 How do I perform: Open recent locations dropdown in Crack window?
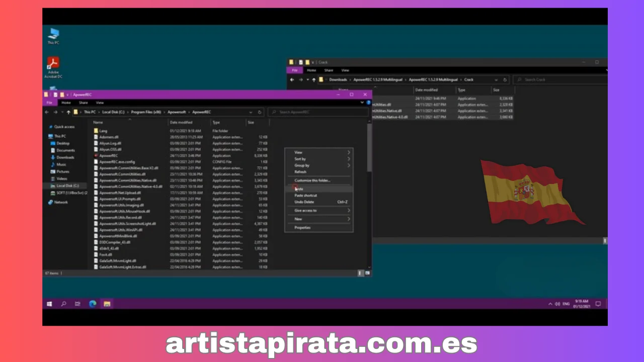(x=307, y=79)
